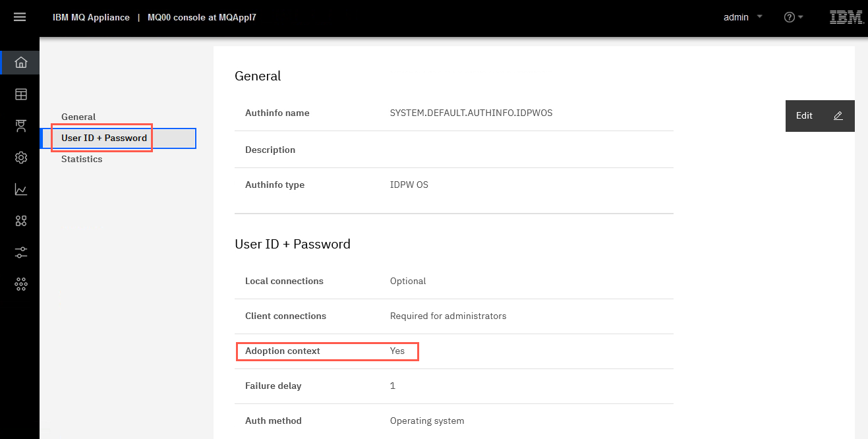Open the sliders configuration sidebar icon
This screenshot has width=868, height=439.
pyautogui.click(x=21, y=252)
